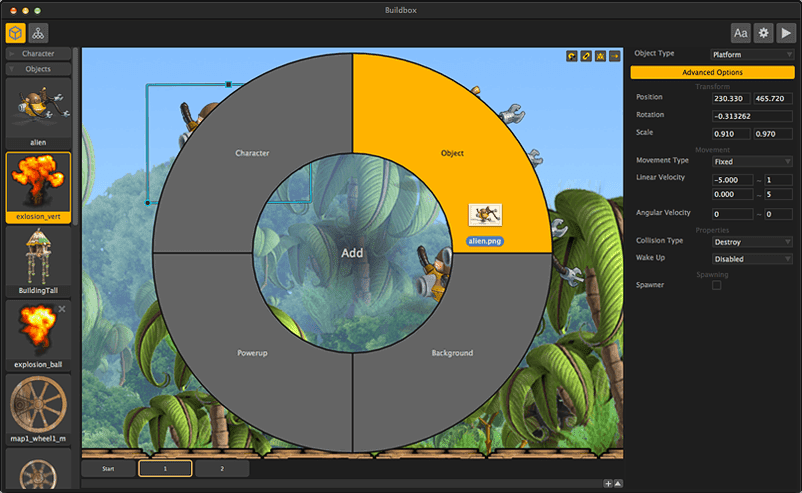
Task: Add a new scene with the plus icon
Action: pyautogui.click(x=608, y=483)
